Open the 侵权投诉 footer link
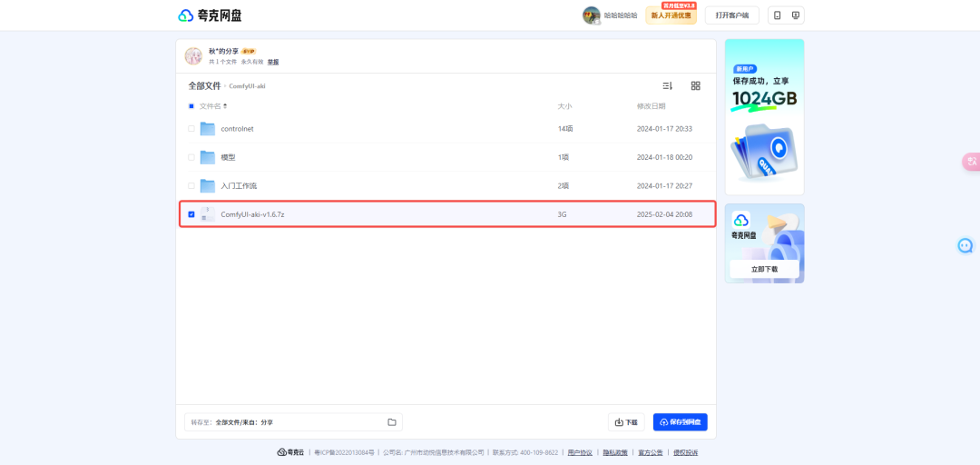Viewport: 980px width, 465px height. click(685, 452)
